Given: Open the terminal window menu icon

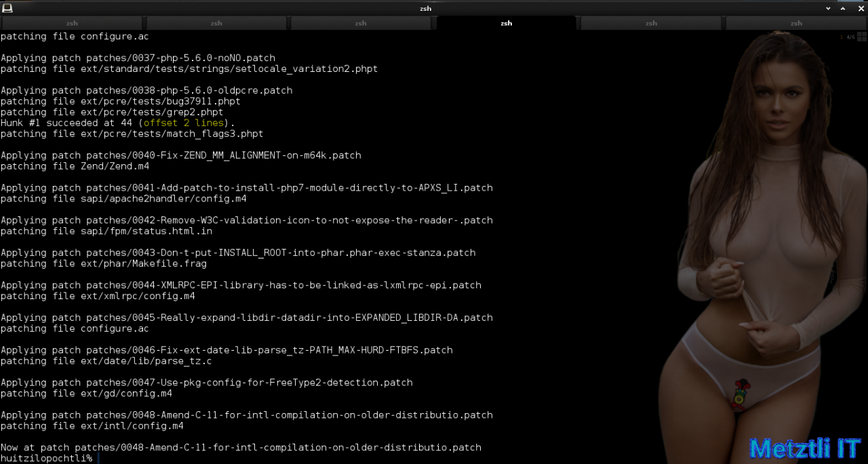Looking at the screenshot, I should click(x=7, y=7).
